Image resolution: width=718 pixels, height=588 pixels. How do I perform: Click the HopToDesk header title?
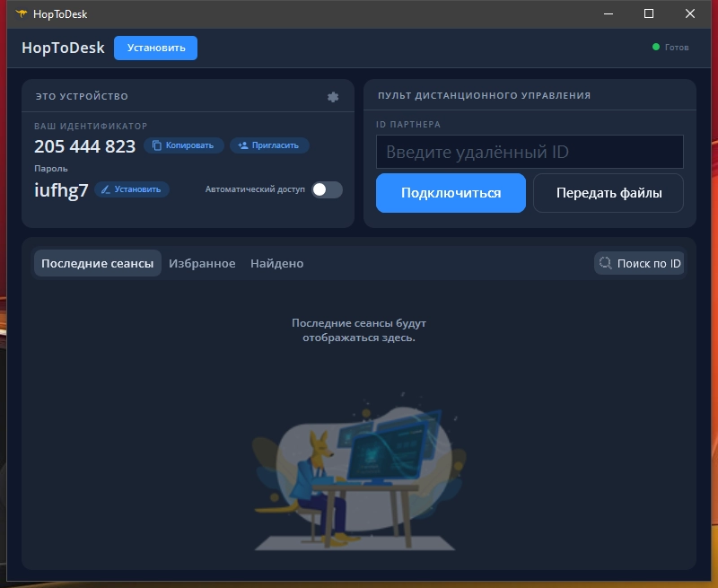coord(63,48)
